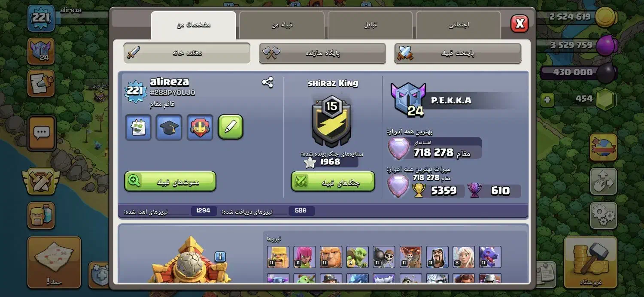Screen dimensions: 644x297
Task: Select the calendar badge icon
Action: pyautogui.click(x=138, y=127)
